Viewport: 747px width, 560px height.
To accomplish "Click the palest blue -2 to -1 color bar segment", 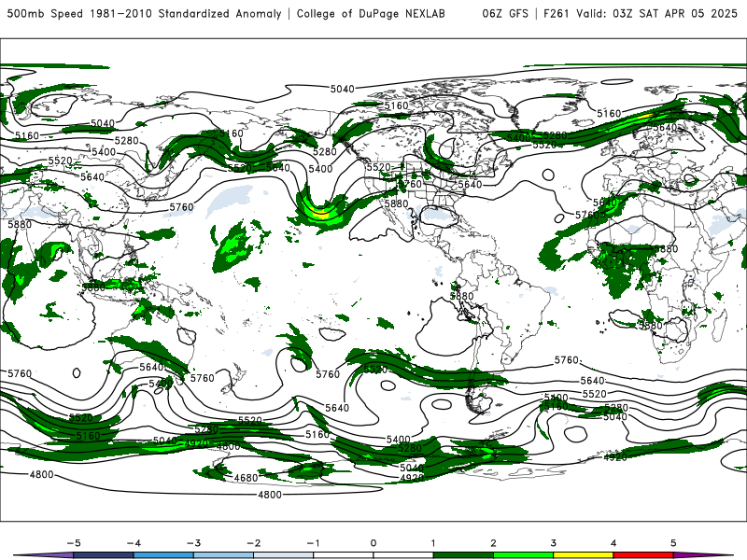I will (284, 555).
